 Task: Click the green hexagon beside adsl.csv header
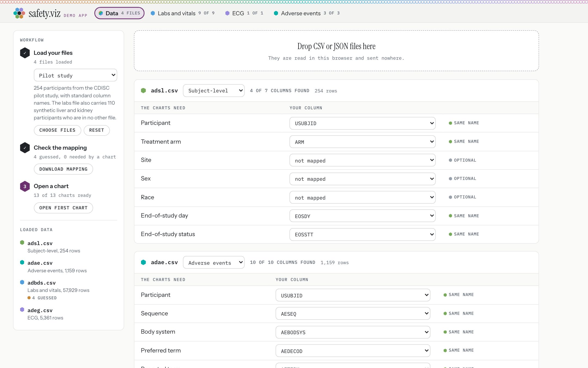(x=143, y=91)
